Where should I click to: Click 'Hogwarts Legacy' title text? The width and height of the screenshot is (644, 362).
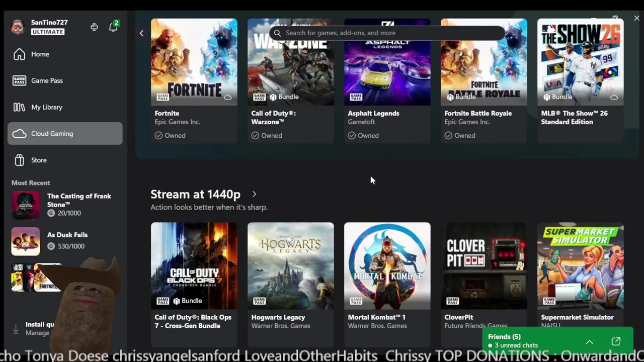[278, 317]
